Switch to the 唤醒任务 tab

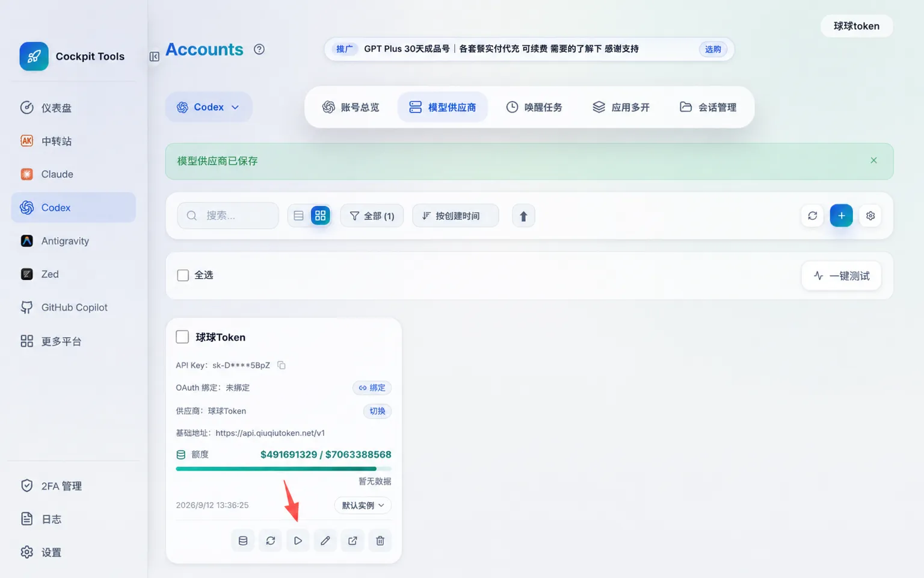pos(534,107)
